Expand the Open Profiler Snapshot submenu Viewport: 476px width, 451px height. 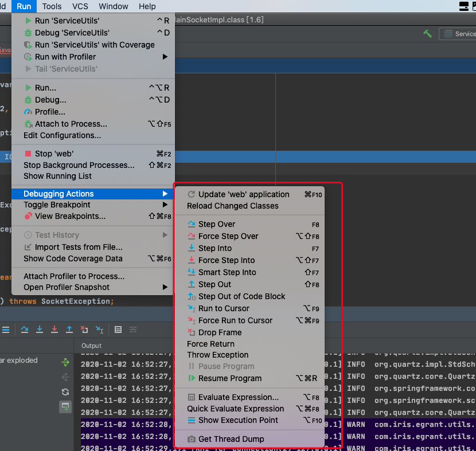(x=67, y=287)
